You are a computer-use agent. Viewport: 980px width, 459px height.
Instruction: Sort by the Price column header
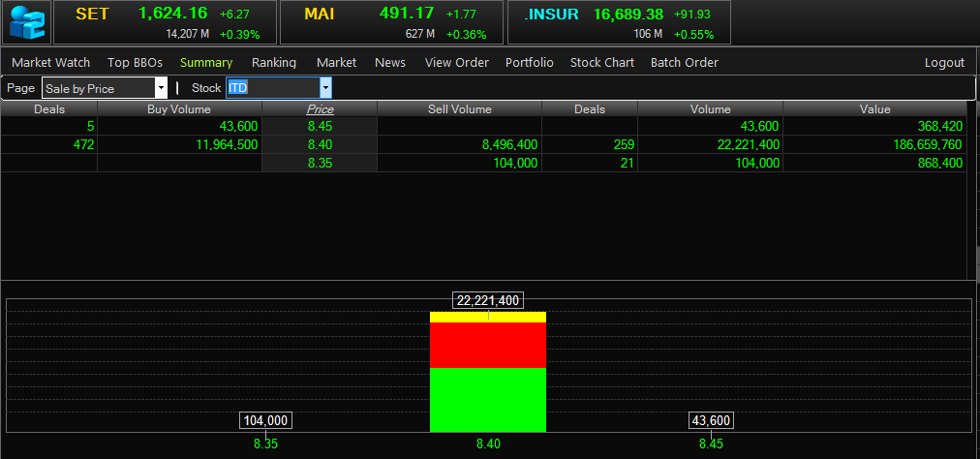pyautogui.click(x=320, y=109)
